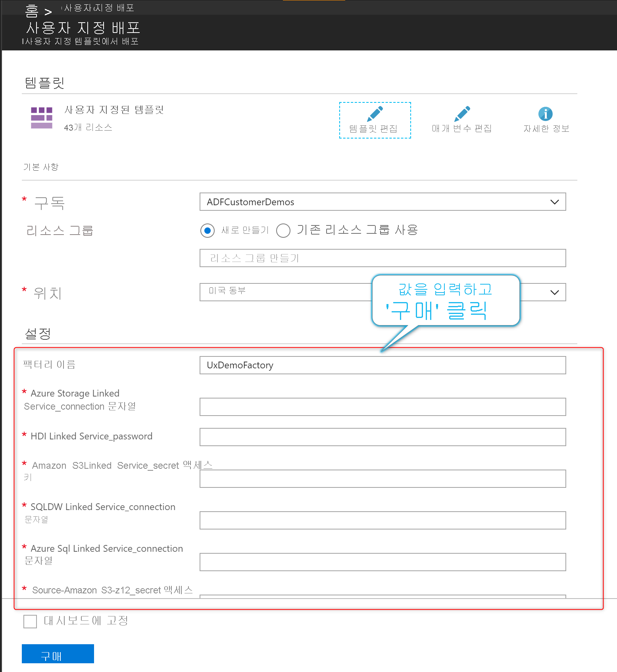Click the 설정 section heading

coord(38,333)
